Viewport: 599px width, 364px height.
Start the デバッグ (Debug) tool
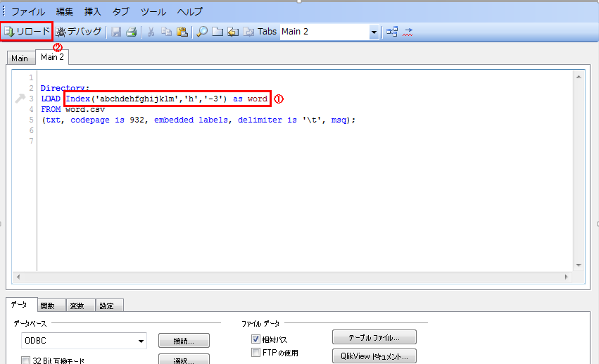tap(79, 32)
